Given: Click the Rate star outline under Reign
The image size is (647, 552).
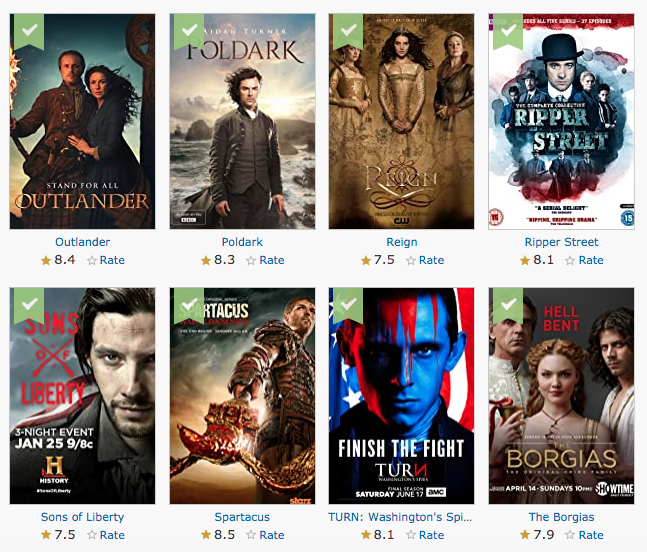Looking at the screenshot, I should coord(411,261).
